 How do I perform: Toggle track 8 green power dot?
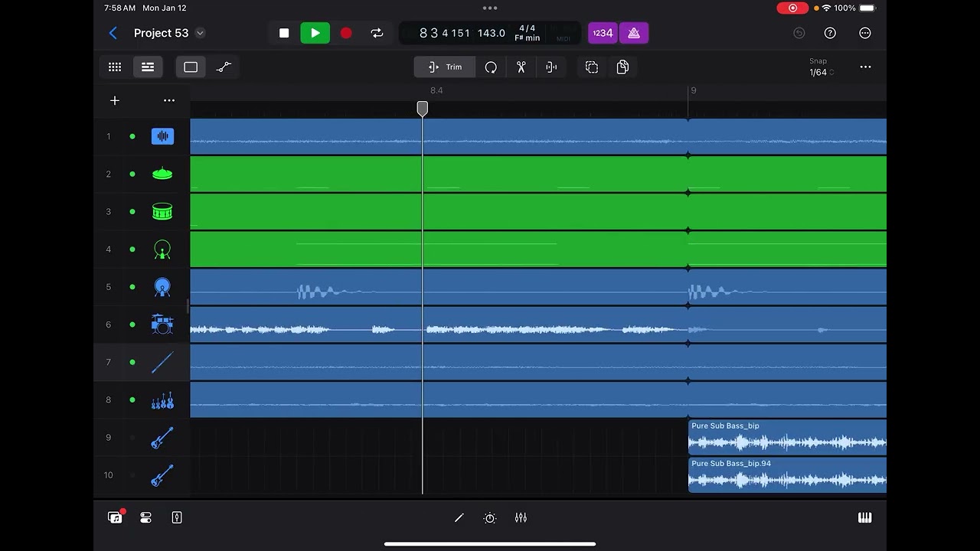(x=132, y=399)
